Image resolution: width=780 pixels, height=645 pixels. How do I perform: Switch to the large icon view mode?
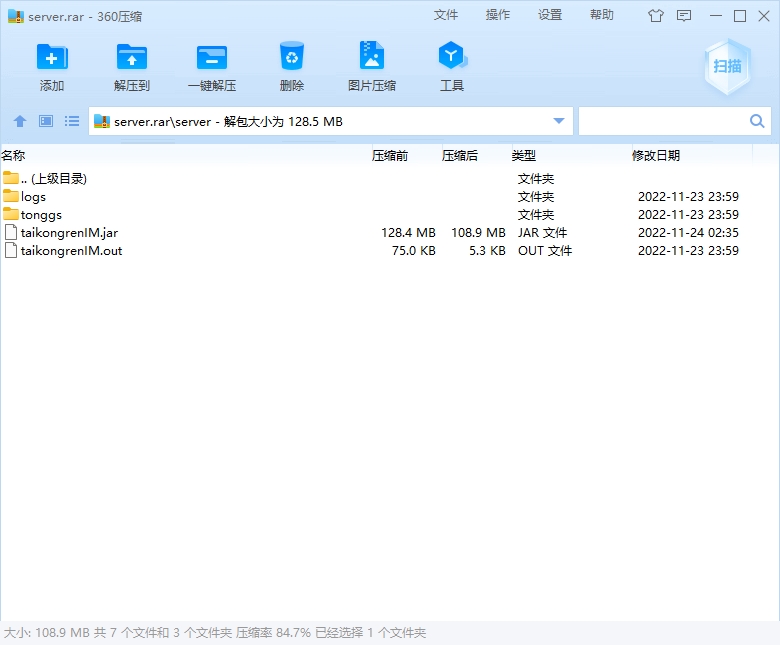point(46,121)
